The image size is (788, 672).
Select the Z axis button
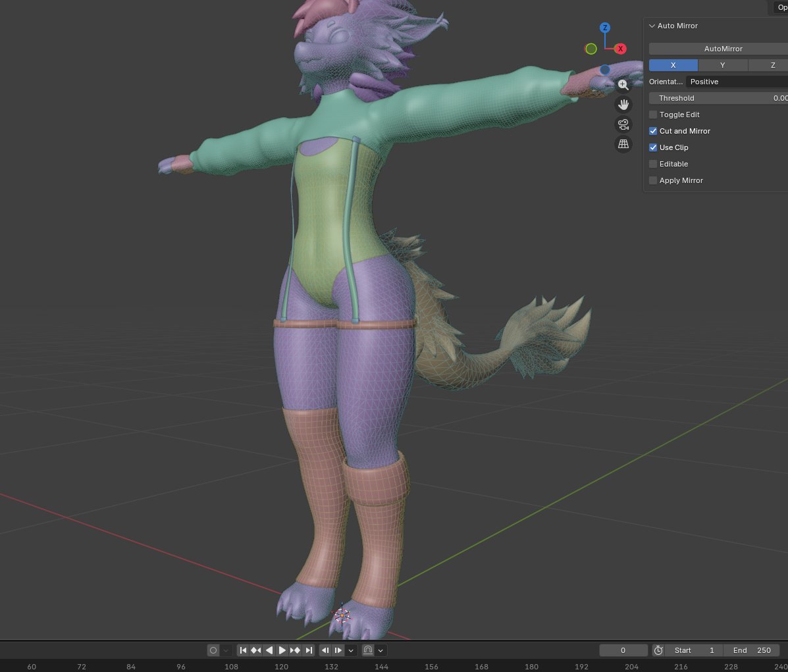(768, 65)
